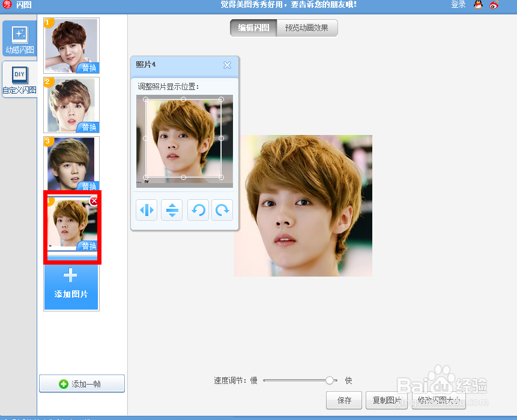Click 保存 button
517x420 pixels.
tap(344, 400)
